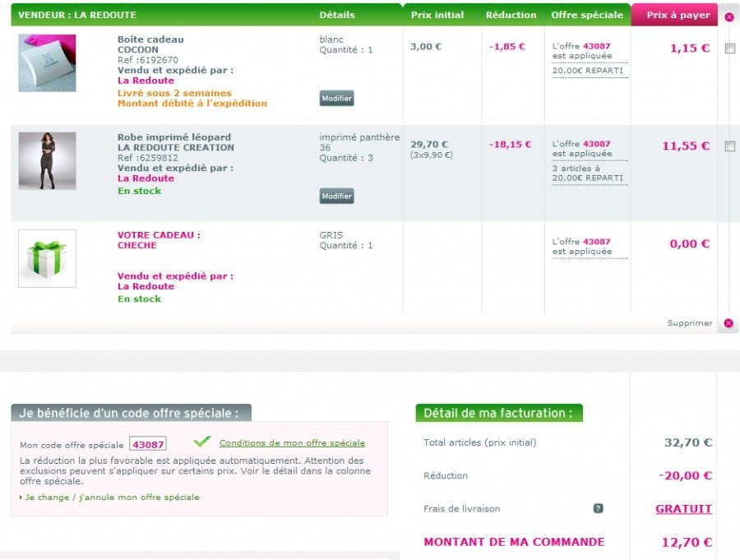Open the 'Robe imprimé léopard' product title
The width and height of the screenshot is (740, 560).
174,137
